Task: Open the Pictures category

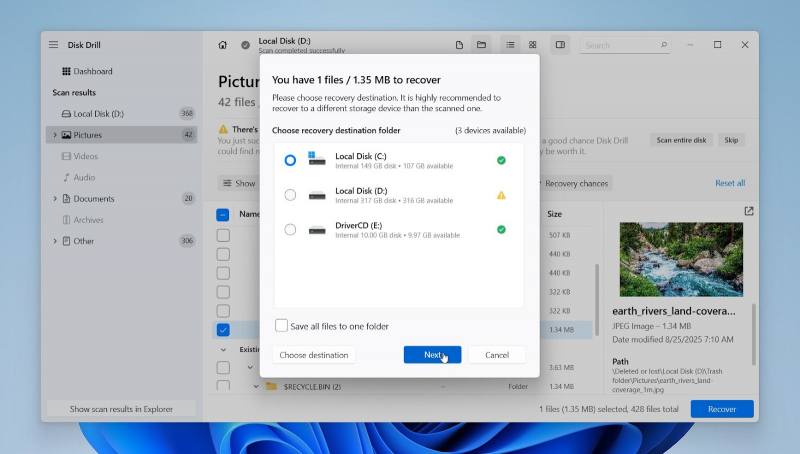Action: click(121, 135)
